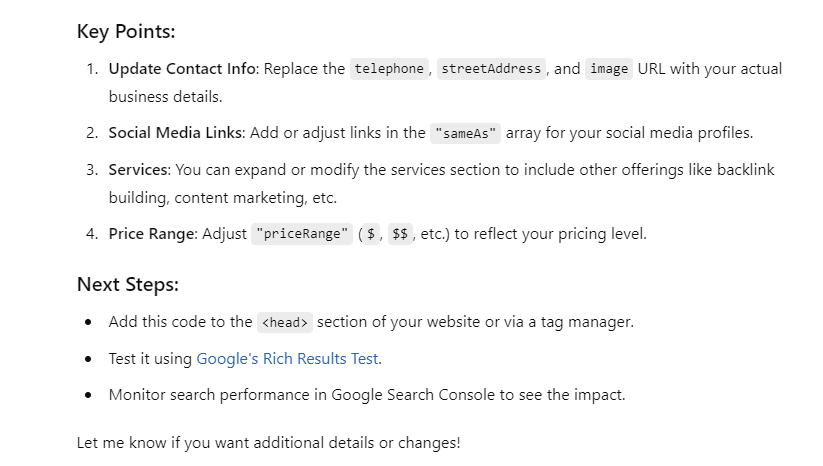Open Google's Rich Results Test link
This screenshot has width=823, height=466.
click(287, 358)
